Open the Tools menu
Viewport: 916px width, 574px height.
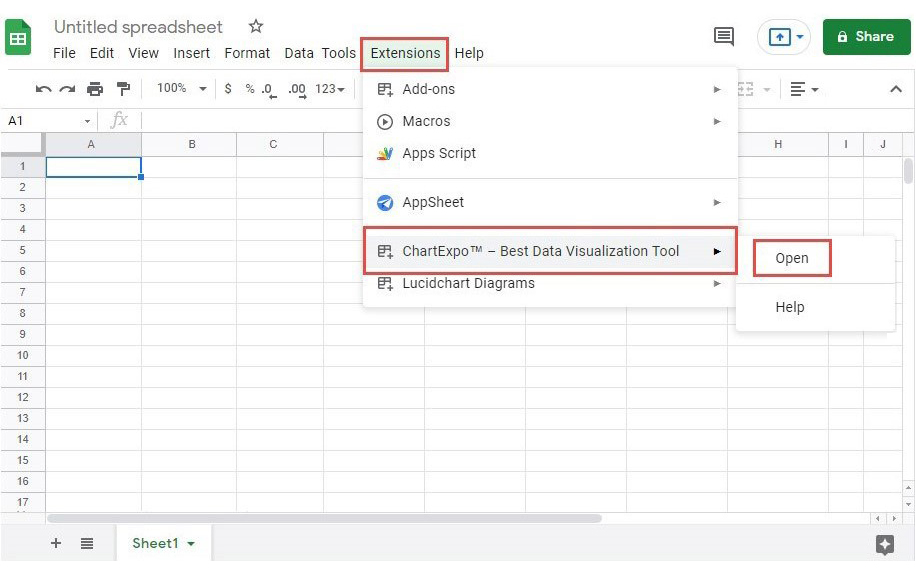[339, 53]
